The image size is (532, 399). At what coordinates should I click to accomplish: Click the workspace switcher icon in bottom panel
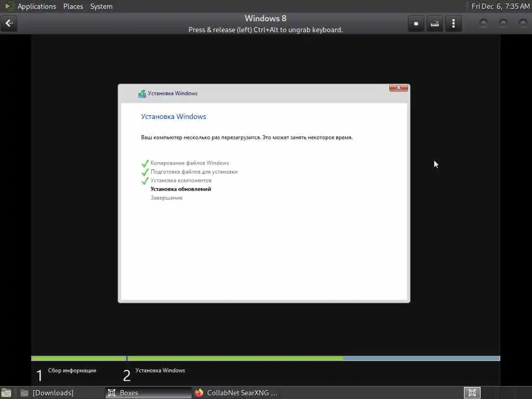pos(472,393)
